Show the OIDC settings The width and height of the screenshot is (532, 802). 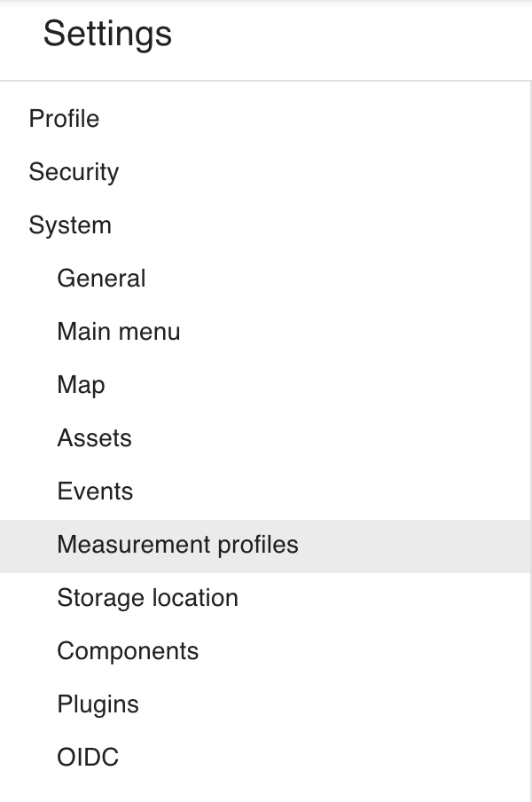(88, 758)
